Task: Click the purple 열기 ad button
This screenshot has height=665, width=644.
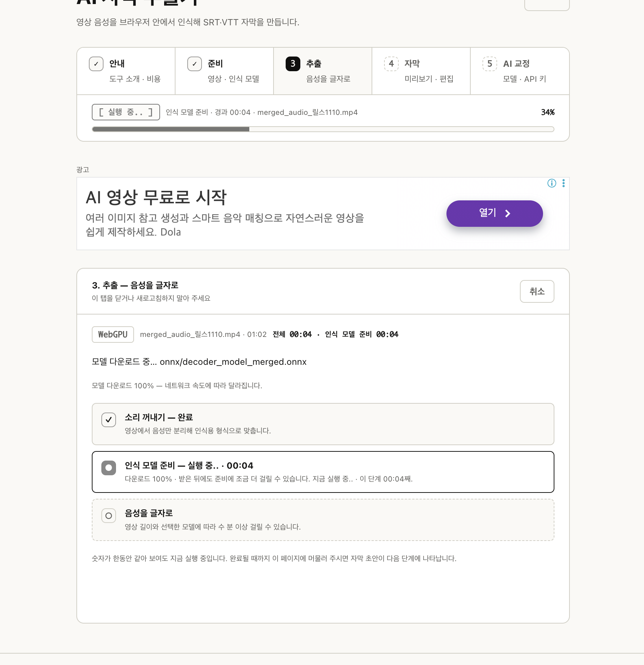Action: click(x=494, y=214)
